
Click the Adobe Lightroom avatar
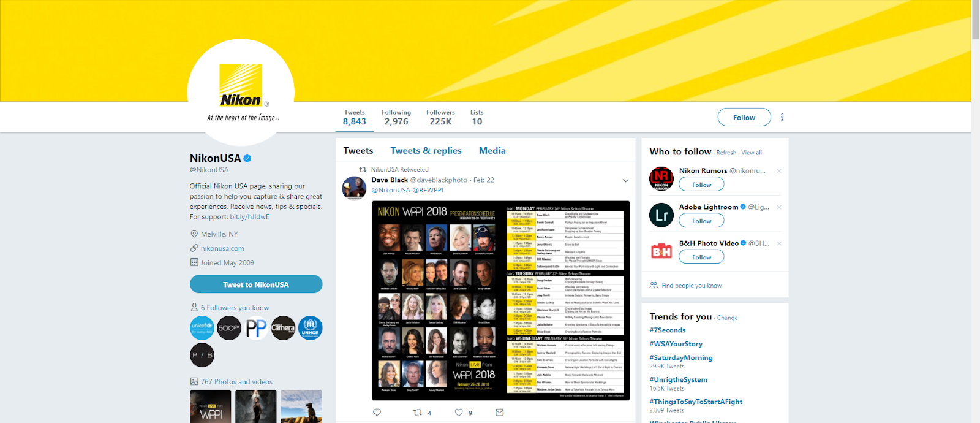(x=661, y=215)
